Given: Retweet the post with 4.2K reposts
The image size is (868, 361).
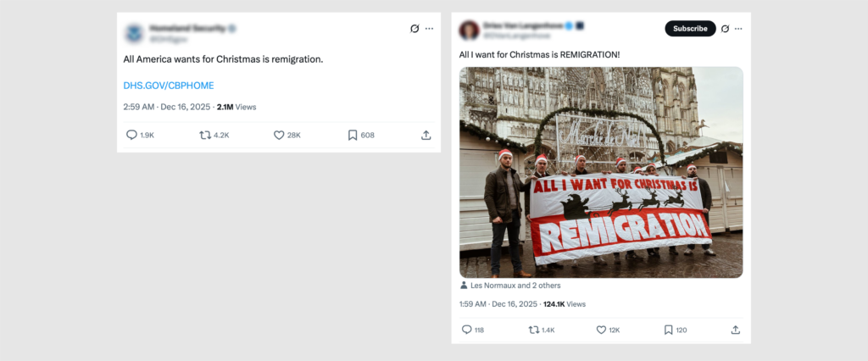Looking at the screenshot, I should (205, 135).
